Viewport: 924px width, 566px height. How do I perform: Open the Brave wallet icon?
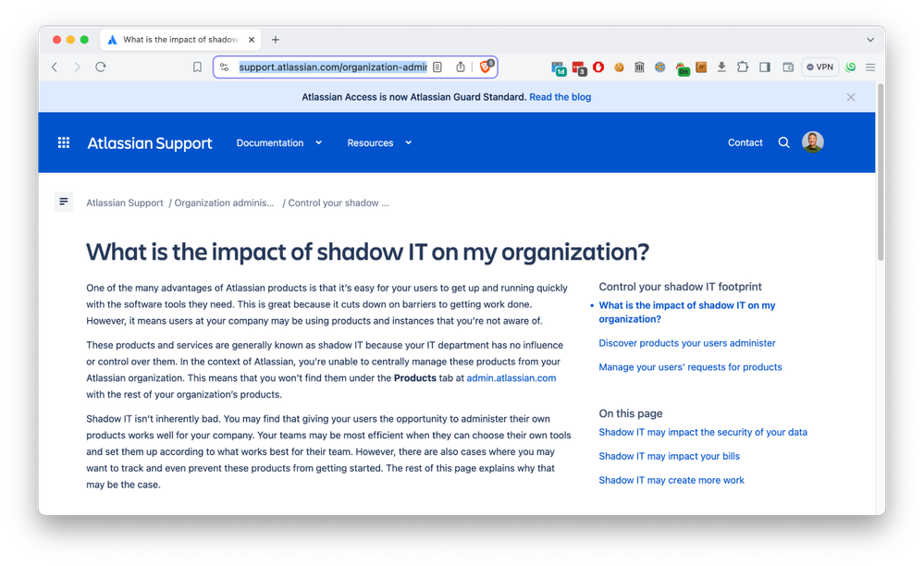click(788, 68)
